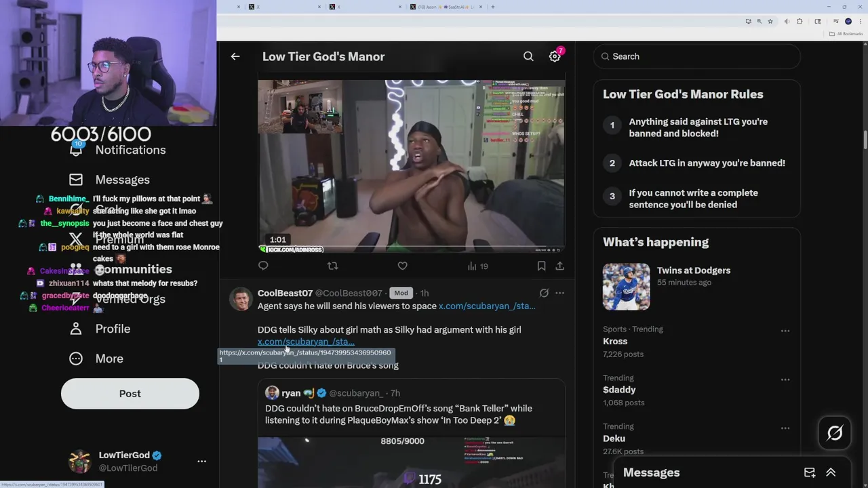The image size is (868, 488).
Task: Reply to the video post via comment icon
Action: coord(263,266)
